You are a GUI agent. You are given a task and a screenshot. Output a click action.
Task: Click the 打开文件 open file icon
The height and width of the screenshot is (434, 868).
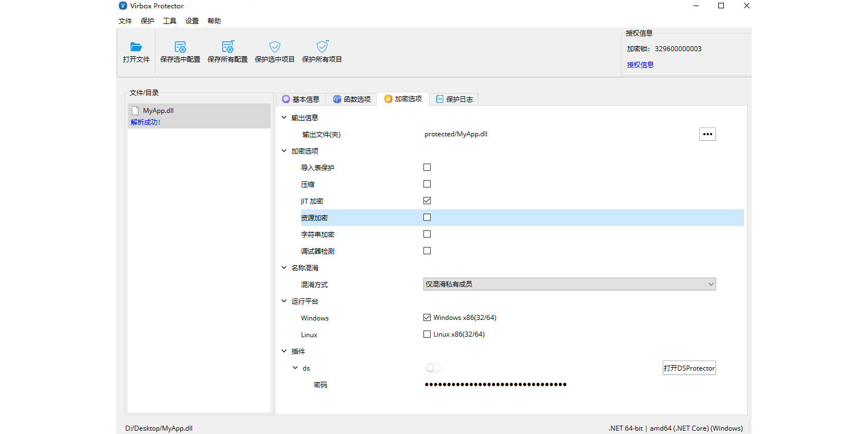(136, 47)
